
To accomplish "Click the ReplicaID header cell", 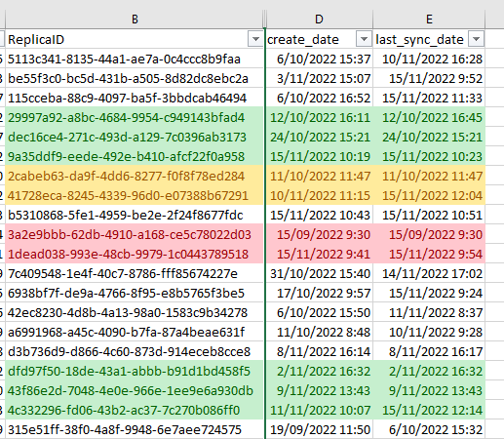I will pos(135,39).
